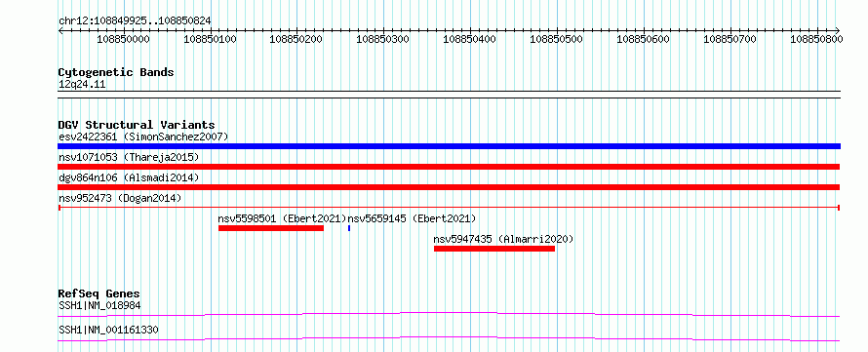This screenshot has width=868, height=352.
Task: Select the SSH1 NM_001161330 transcript line
Action: click(x=449, y=338)
